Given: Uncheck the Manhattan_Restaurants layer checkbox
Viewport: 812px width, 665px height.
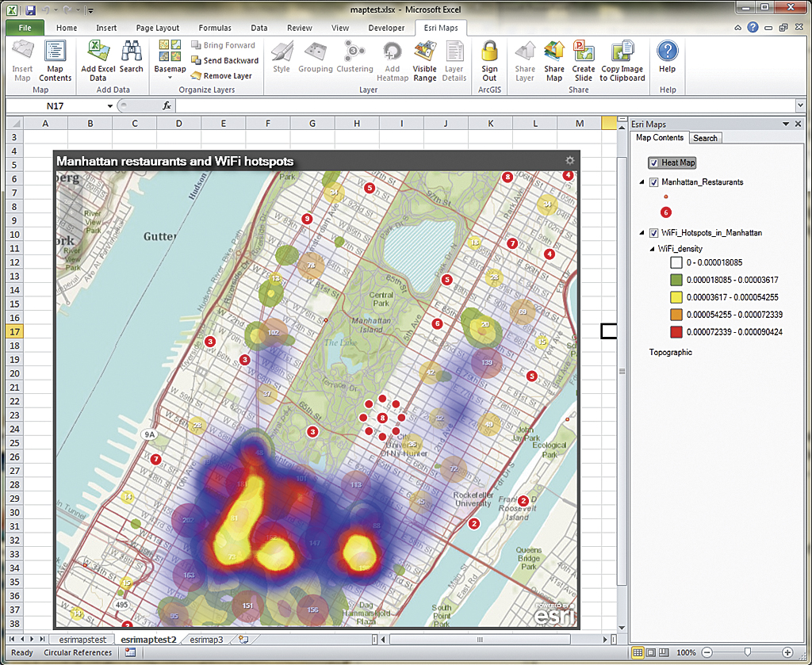Looking at the screenshot, I should point(653,182).
